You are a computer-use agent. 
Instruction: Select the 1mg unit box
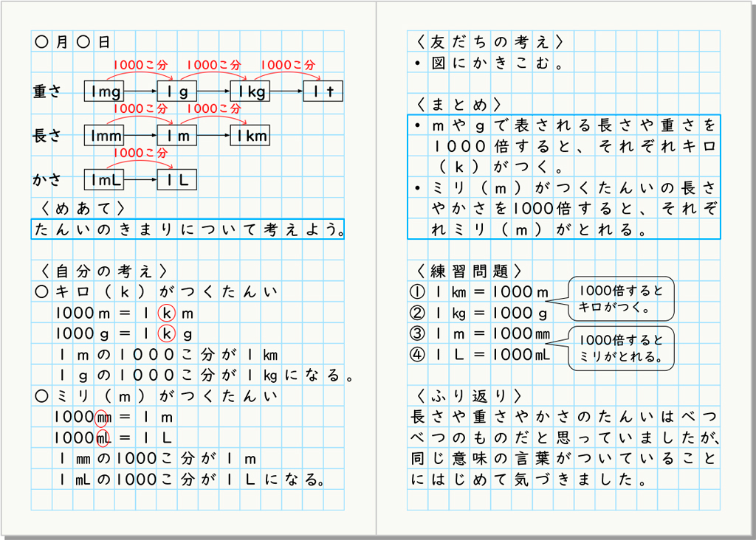click(x=103, y=91)
